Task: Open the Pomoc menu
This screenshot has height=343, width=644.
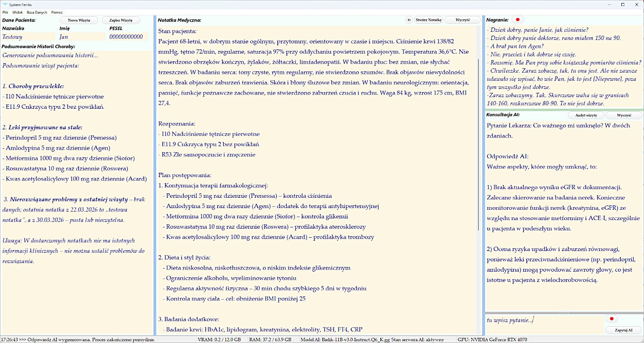Action: pyautogui.click(x=57, y=12)
